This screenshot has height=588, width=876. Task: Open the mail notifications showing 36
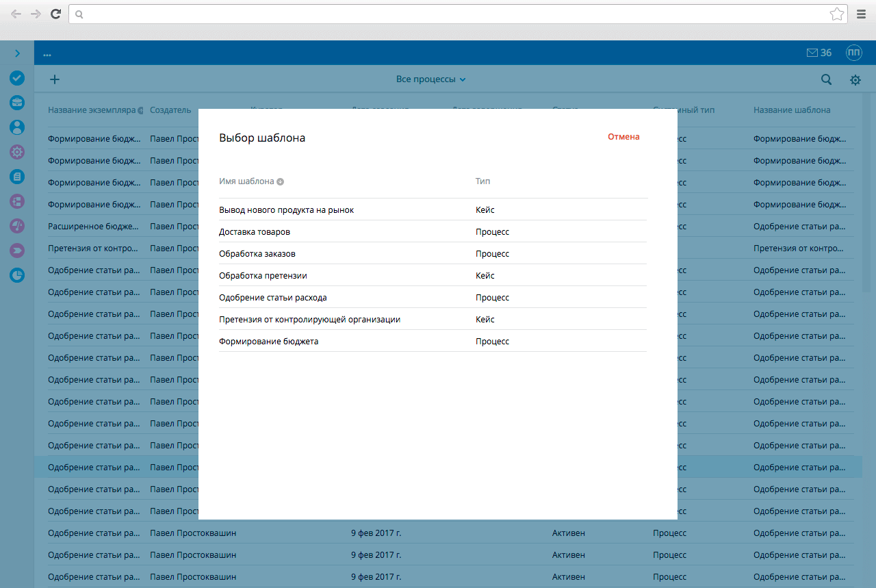[819, 53]
